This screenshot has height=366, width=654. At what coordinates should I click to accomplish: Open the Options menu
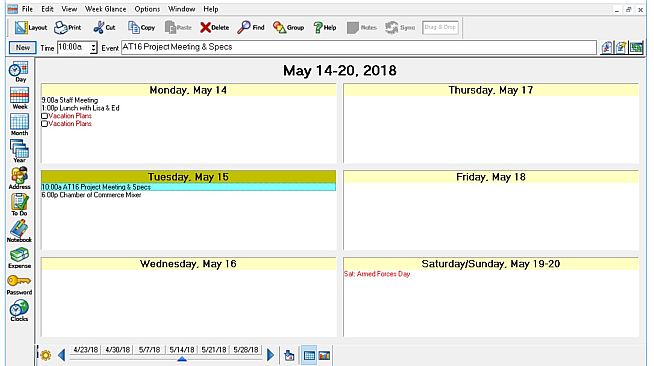point(147,9)
